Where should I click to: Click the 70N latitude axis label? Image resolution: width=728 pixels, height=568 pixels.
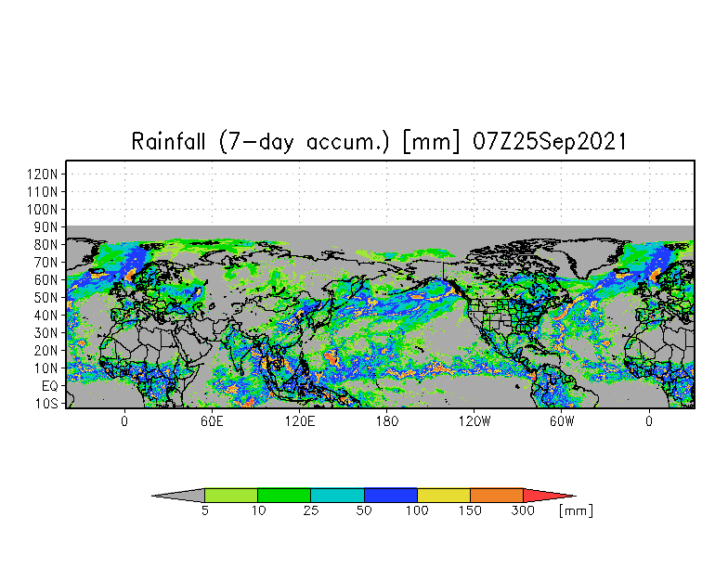click(x=46, y=263)
